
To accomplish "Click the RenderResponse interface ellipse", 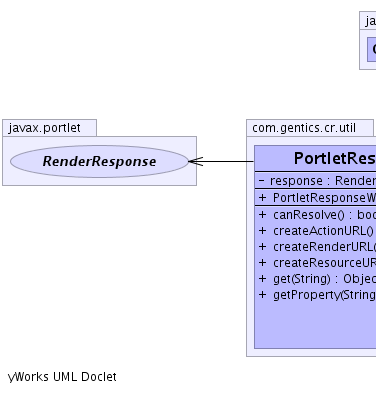I will 99,161.
